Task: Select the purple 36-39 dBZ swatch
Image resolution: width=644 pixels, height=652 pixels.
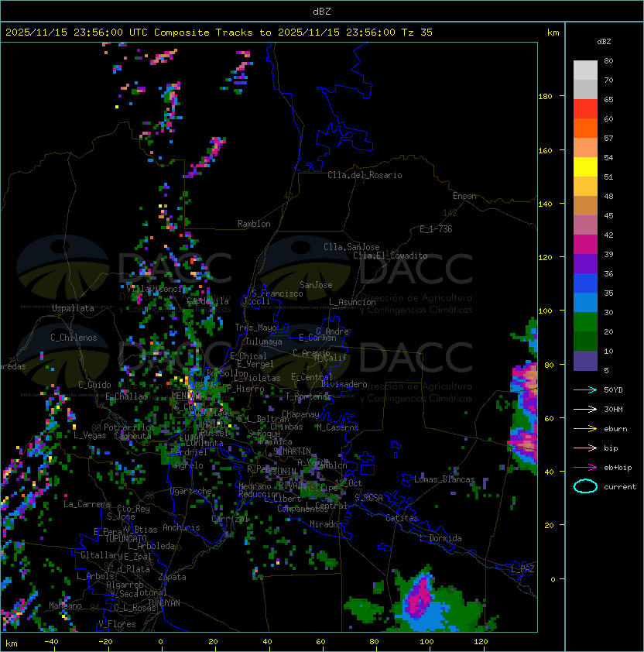Action: point(585,263)
